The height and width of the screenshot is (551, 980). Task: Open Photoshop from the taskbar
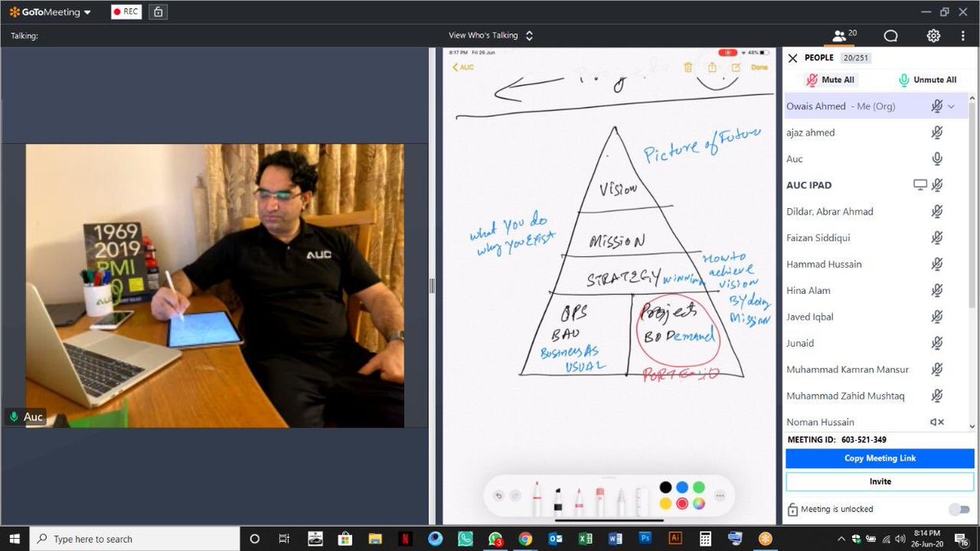tap(645, 539)
